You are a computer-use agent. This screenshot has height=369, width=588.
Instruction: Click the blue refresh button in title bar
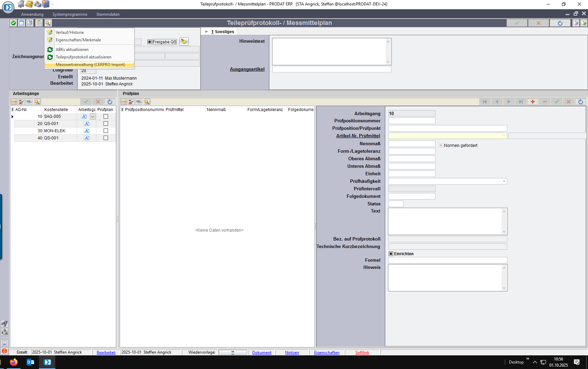560,23
